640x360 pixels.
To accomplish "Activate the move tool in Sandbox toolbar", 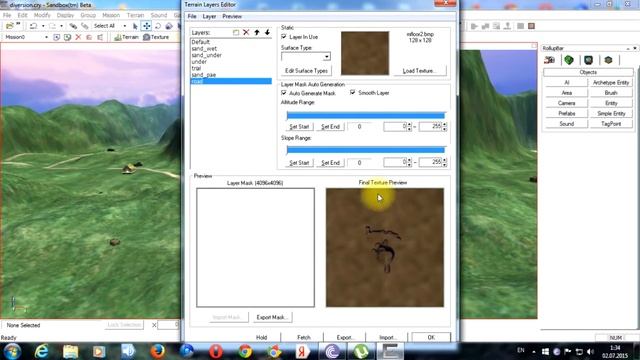I will [146, 26].
